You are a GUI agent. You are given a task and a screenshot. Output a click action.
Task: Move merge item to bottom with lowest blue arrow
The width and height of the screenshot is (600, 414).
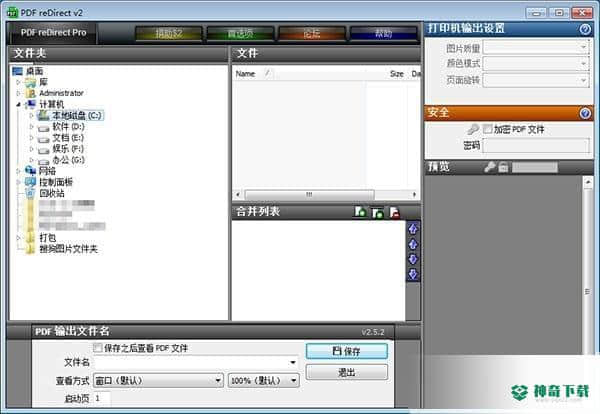coord(413,274)
